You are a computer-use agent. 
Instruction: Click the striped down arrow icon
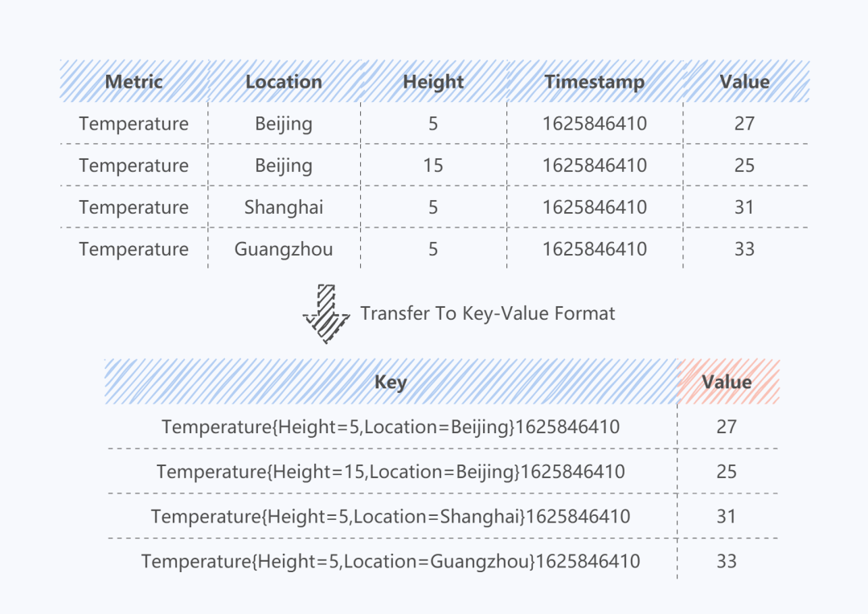coord(326,314)
